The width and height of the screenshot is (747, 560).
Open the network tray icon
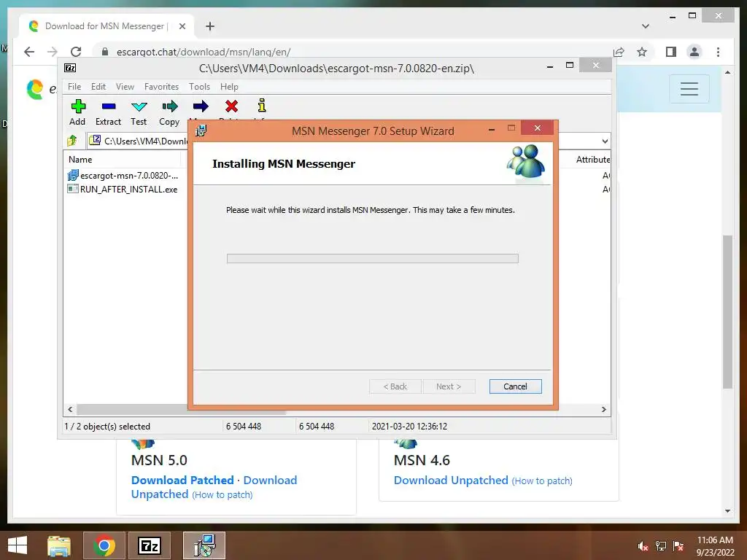(x=661, y=546)
